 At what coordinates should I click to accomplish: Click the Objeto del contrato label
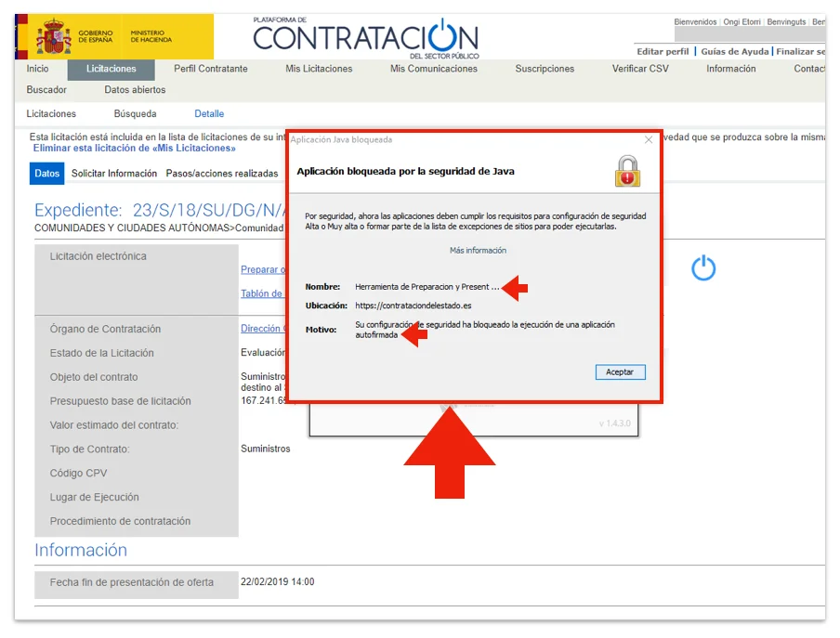94,377
